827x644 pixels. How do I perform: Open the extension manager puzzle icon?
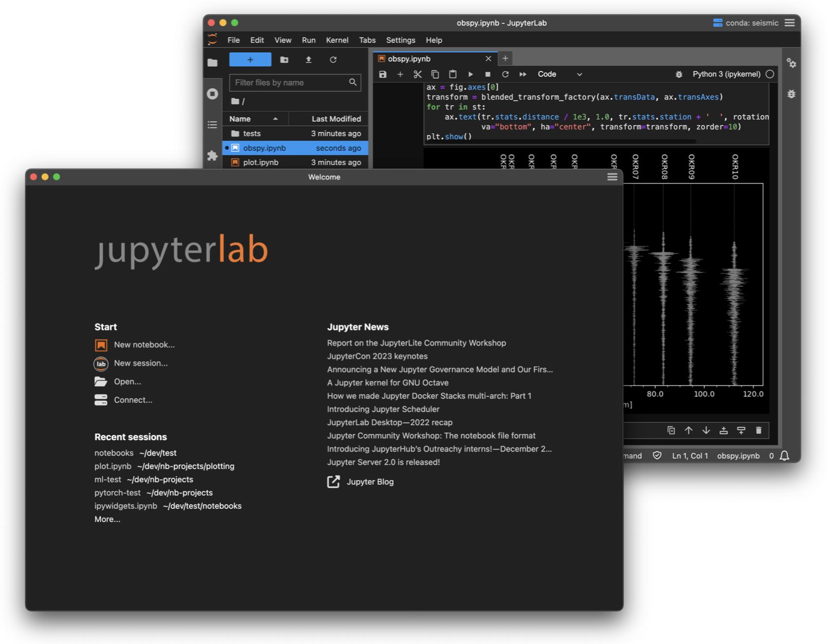pos(213,156)
